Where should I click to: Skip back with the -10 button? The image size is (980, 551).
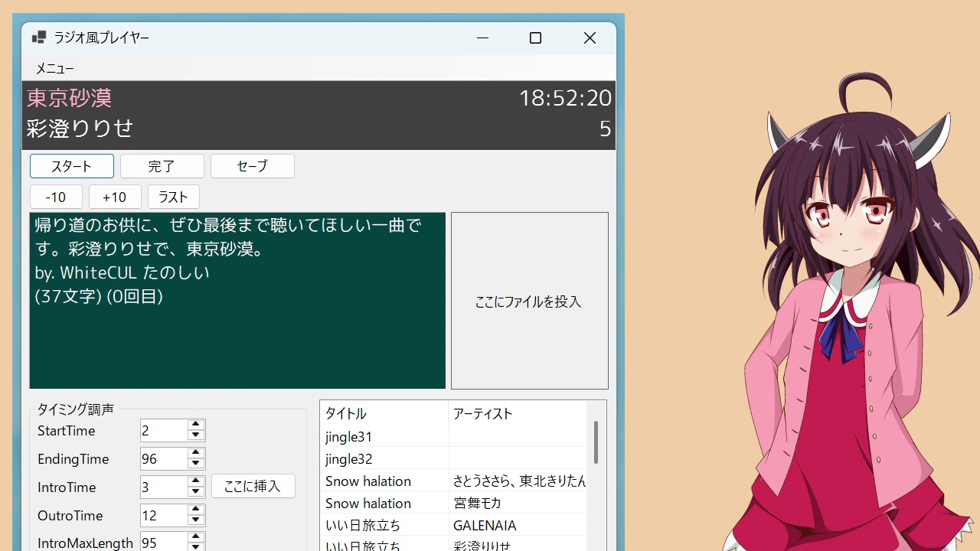point(56,197)
